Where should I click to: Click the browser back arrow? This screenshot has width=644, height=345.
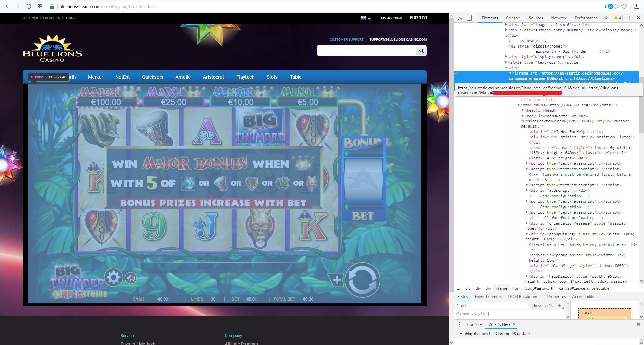point(7,6)
